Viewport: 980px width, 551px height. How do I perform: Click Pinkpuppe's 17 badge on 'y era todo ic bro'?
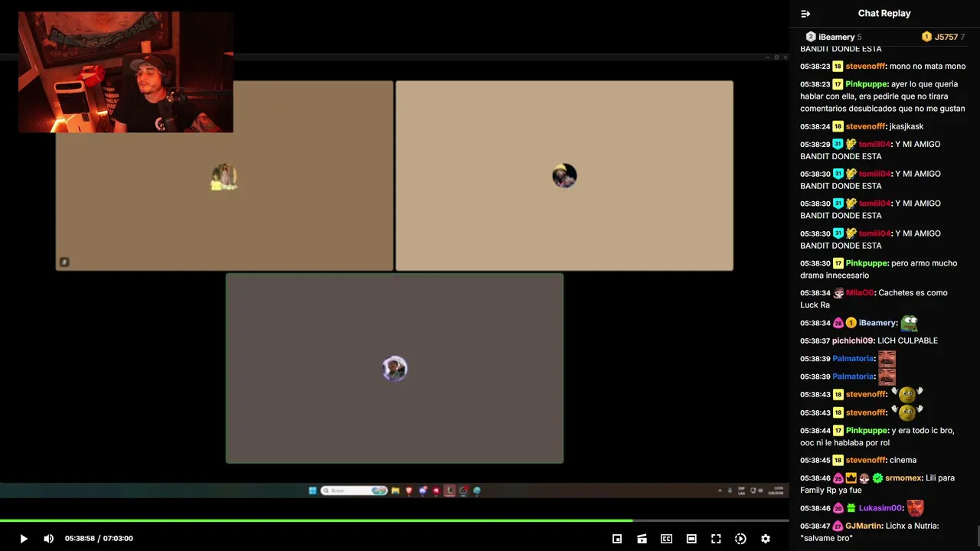(838, 431)
